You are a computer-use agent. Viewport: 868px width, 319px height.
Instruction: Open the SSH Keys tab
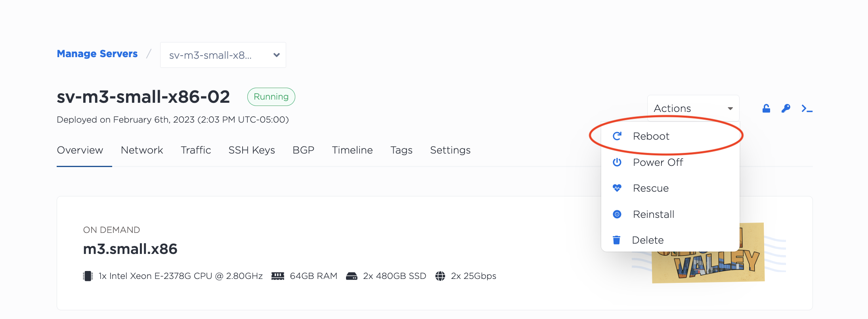coord(252,150)
